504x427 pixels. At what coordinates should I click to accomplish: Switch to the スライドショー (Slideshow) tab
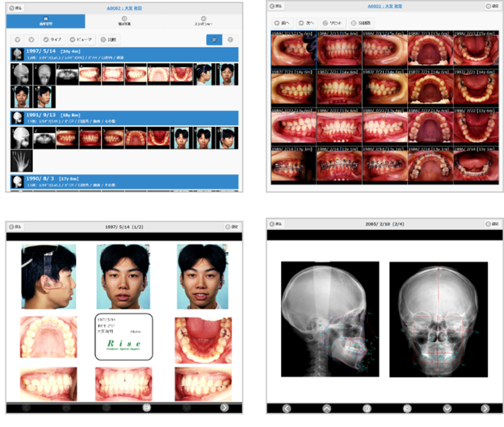point(203,22)
